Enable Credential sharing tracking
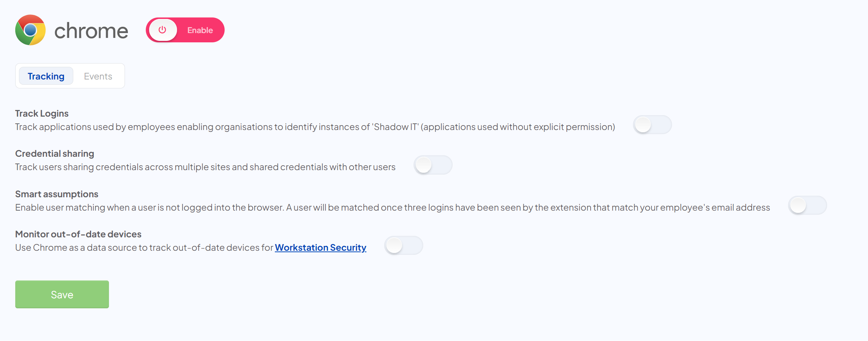Viewport: 868px width, 341px height. pos(433,165)
